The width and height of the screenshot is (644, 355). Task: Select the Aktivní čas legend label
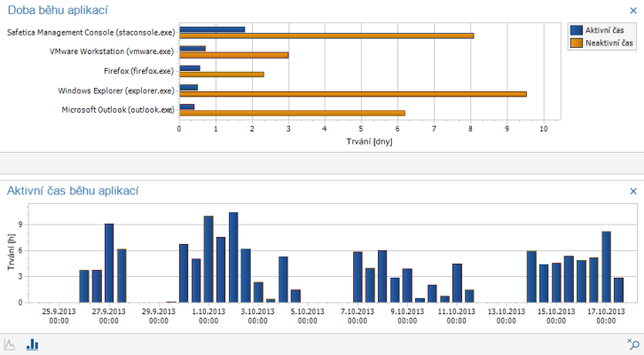pos(609,29)
